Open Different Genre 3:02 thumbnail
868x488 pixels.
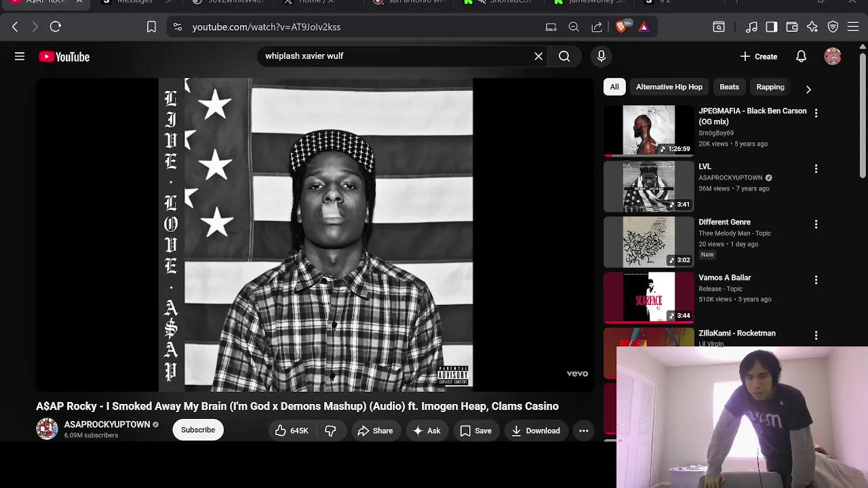click(649, 242)
